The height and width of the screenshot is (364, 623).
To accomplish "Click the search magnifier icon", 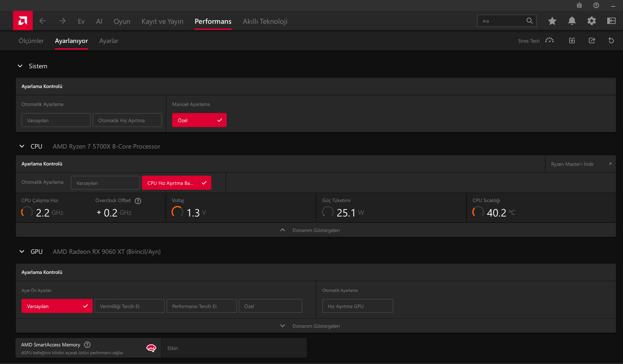I will (529, 21).
